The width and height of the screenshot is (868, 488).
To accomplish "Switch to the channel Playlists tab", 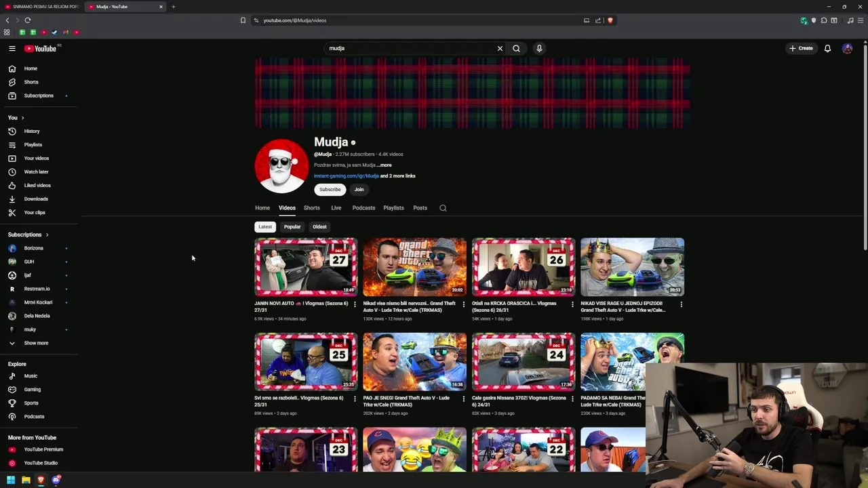I will tap(393, 208).
